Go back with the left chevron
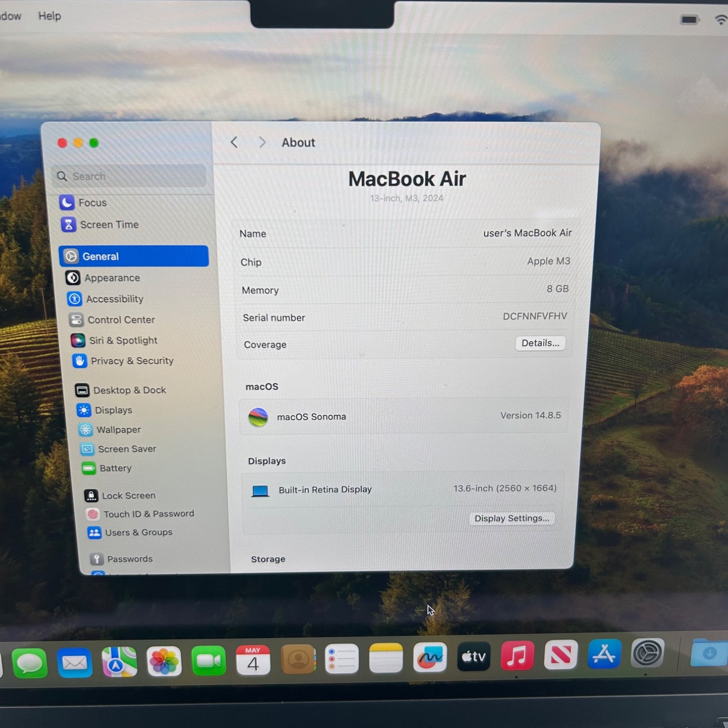 tap(234, 143)
